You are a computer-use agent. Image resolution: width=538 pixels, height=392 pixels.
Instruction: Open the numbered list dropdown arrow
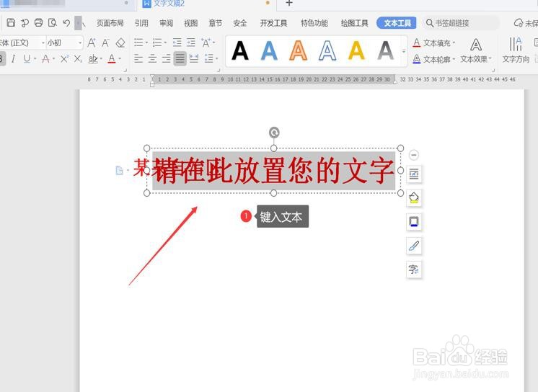coord(165,43)
